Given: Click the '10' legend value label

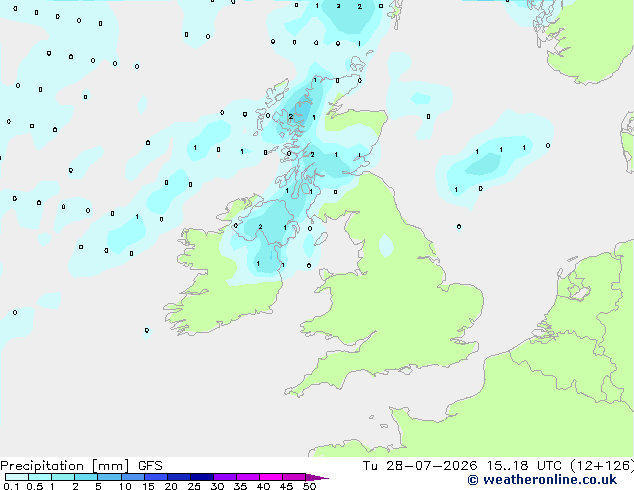Looking at the screenshot, I should (125, 486).
